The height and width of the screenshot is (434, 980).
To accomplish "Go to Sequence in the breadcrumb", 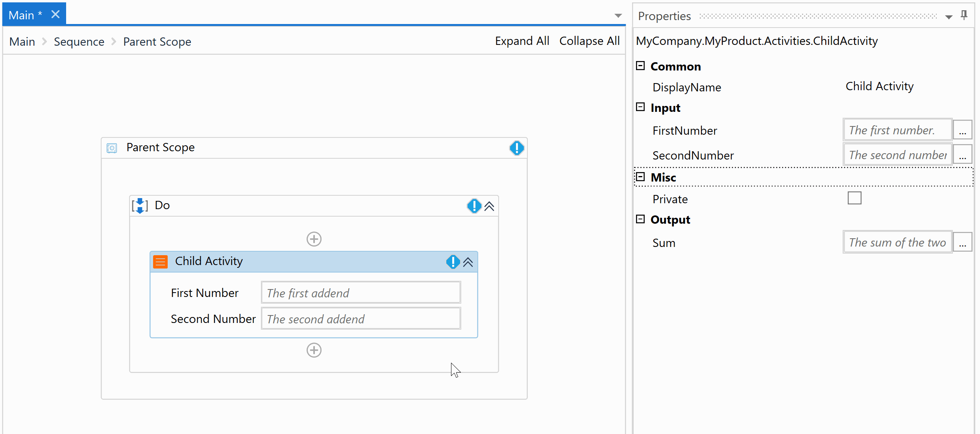I will click(79, 41).
